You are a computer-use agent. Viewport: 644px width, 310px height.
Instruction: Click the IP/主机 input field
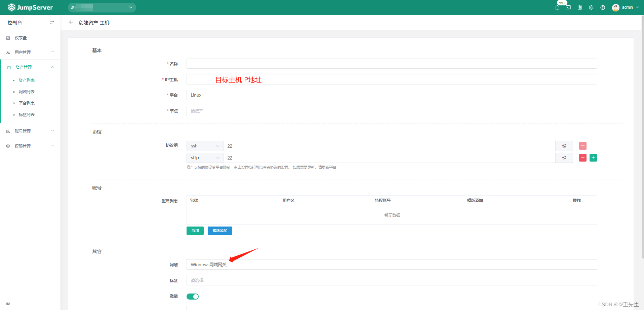392,79
